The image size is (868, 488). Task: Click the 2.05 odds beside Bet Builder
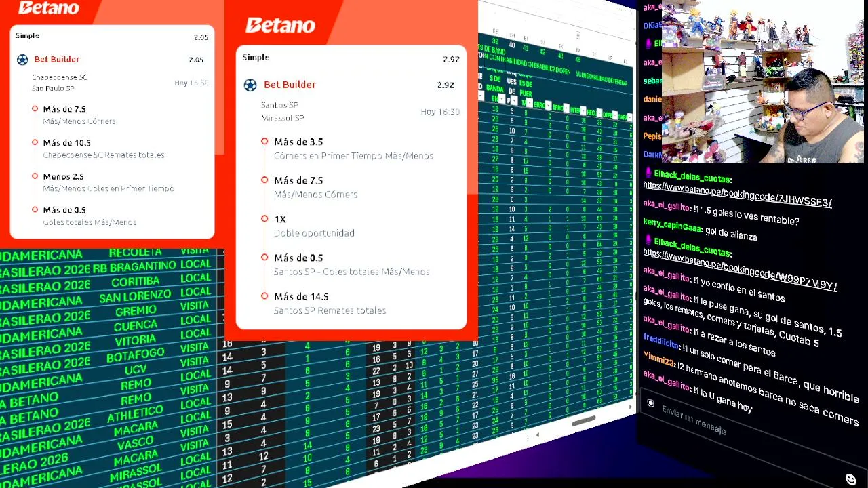196,60
